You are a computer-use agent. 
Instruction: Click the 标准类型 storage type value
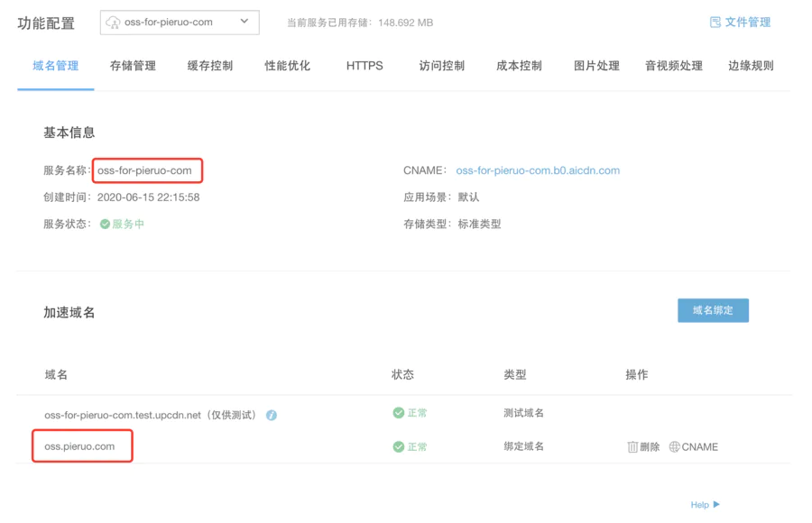(x=479, y=225)
